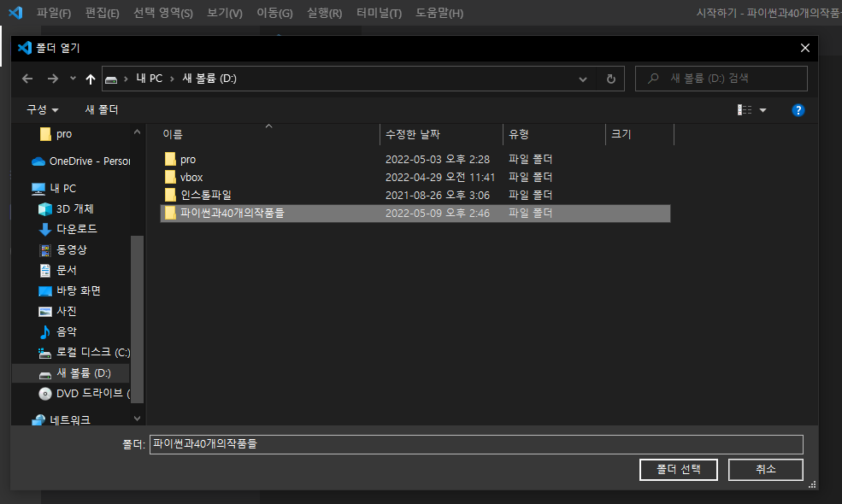The height and width of the screenshot is (504, 842).
Task: Open 문서 in navigation pane
Action: (x=67, y=270)
